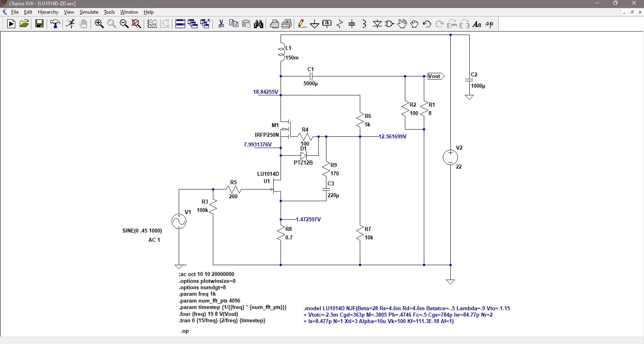
Task: Click the Close all windows icon
Action: pyautogui.click(x=205, y=24)
